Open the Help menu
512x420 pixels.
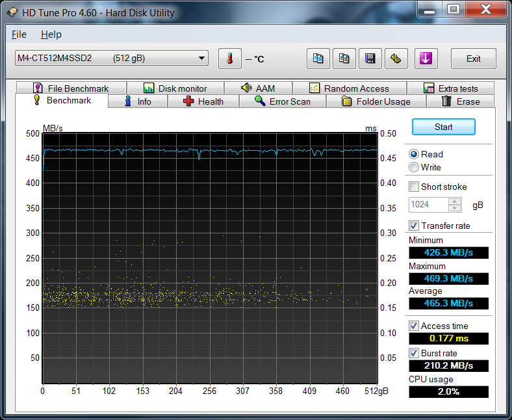pos(51,34)
